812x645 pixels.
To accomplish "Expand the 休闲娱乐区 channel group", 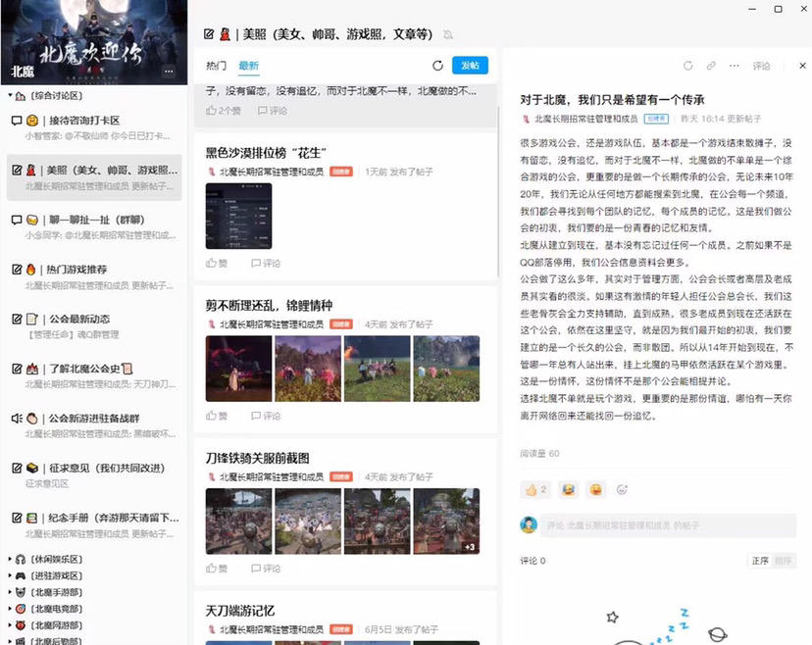I will 49,559.
